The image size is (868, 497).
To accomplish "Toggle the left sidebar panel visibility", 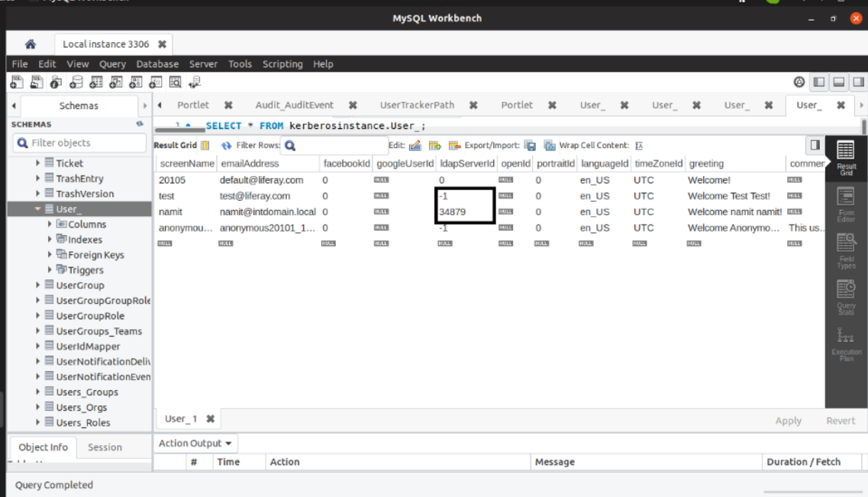I will (x=818, y=82).
